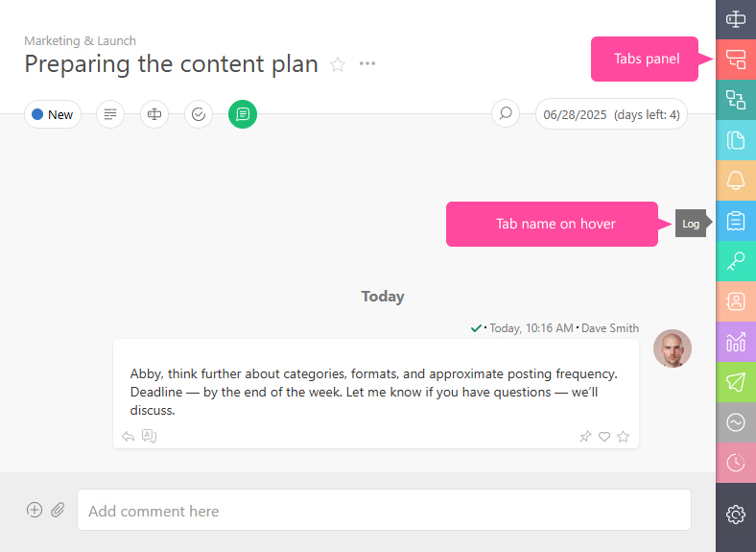Attach a file with the paperclip
This screenshot has width=756, height=552.
[x=58, y=510]
